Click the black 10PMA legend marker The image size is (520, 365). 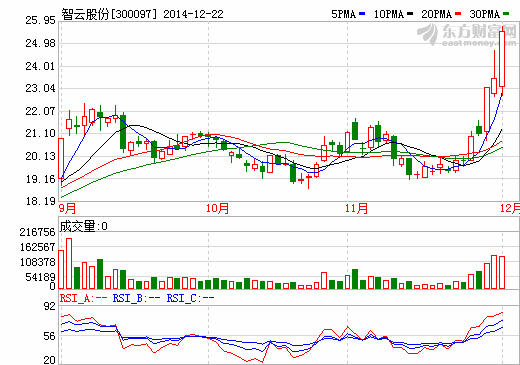tap(410, 14)
